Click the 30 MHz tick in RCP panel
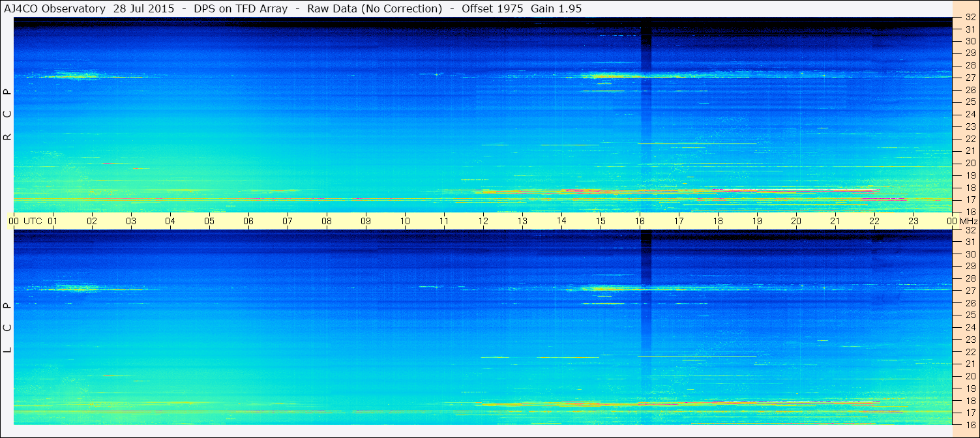This screenshot has width=980, height=438. pyautogui.click(x=970, y=41)
